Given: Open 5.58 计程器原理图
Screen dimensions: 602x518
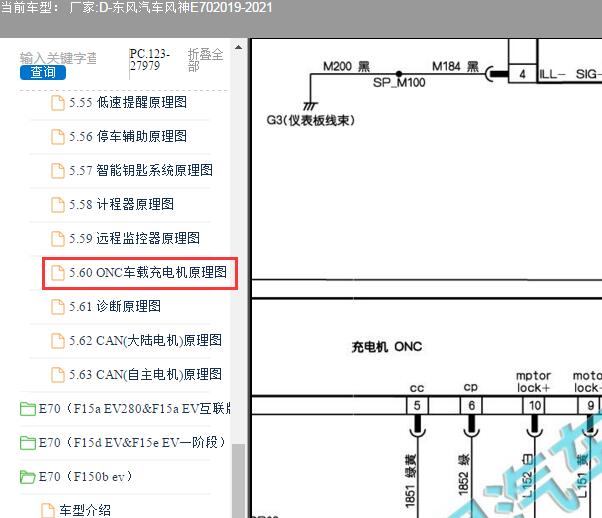Looking at the screenshot, I should (x=121, y=204).
